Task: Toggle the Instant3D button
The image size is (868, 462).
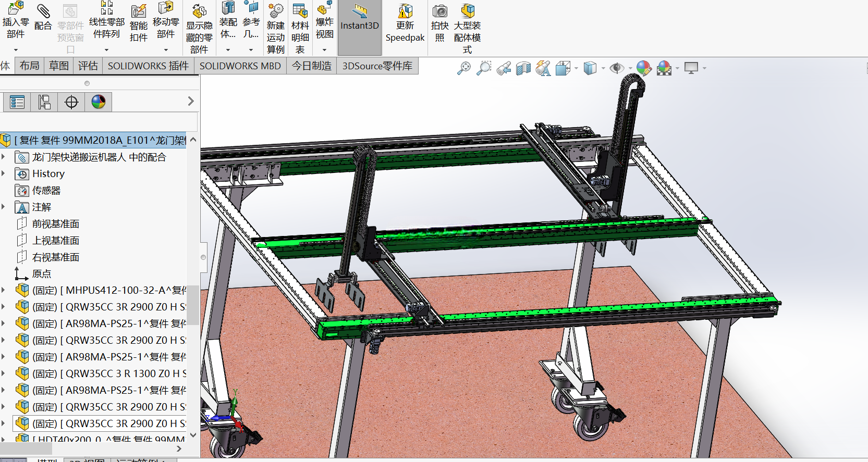Action: coord(360,27)
